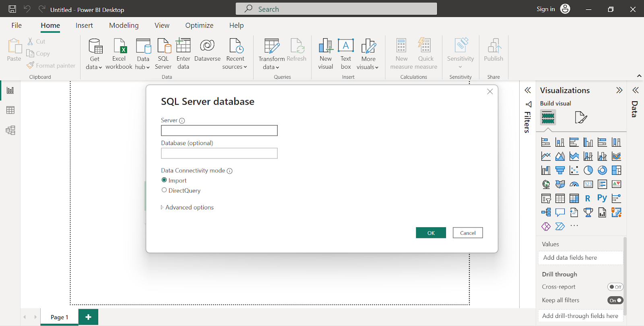
Task: Click OK in SQL Server dialog
Action: pyautogui.click(x=431, y=233)
